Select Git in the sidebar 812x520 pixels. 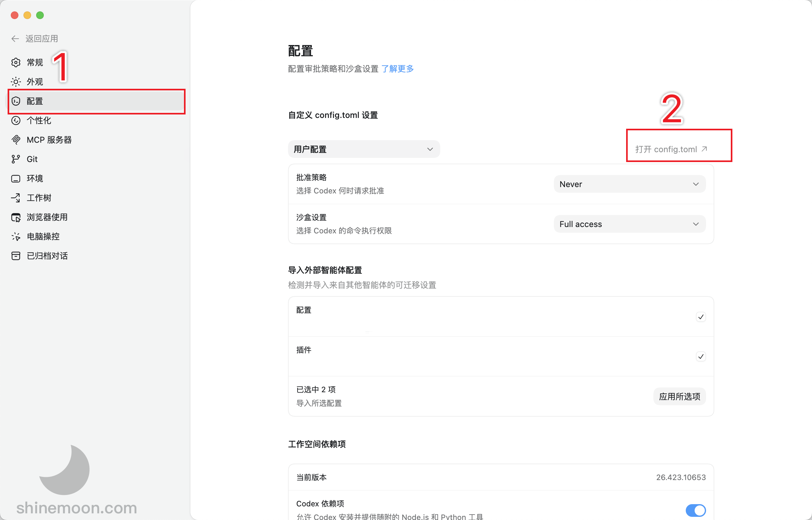97,159
